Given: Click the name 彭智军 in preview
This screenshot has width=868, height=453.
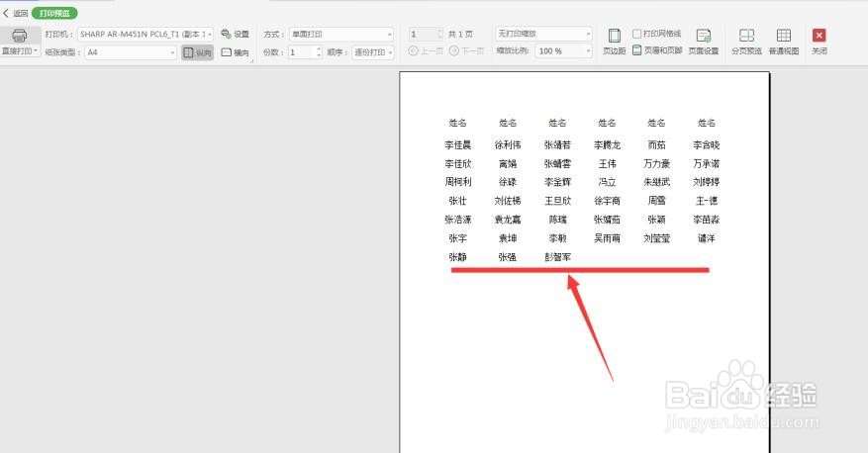Looking at the screenshot, I should pyautogui.click(x=557, y=257).
